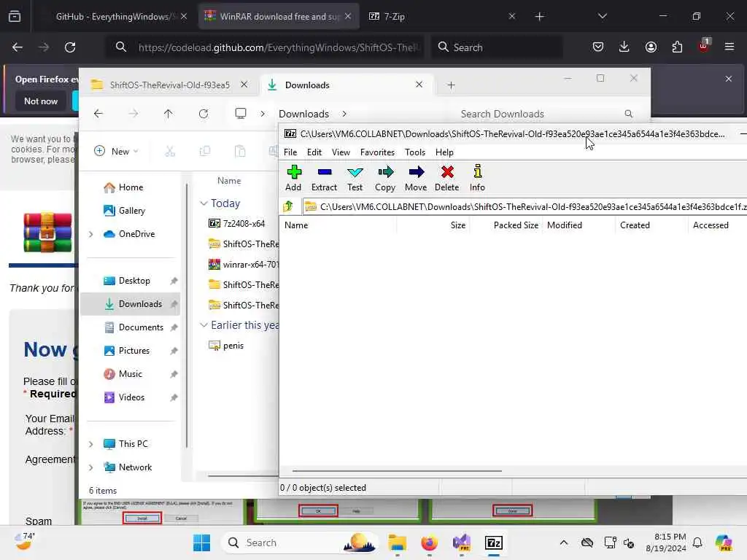Expand the Downloads breadcrumb chevron
Image resolution: width=747 pixels, height=560 pixels.
344,114
